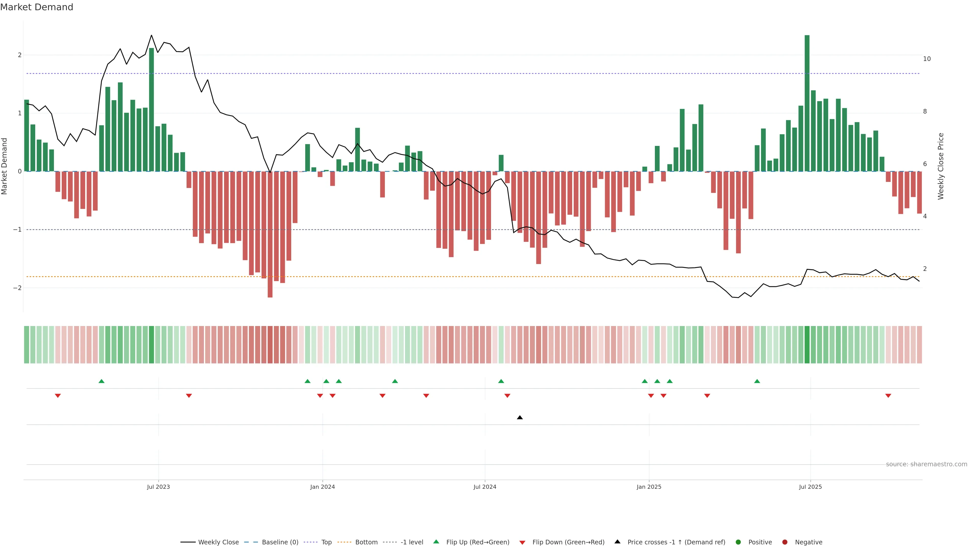Click the Jan 2024 x-axis label
This screenshot has height=551, width=980.
tap(322, 487)
